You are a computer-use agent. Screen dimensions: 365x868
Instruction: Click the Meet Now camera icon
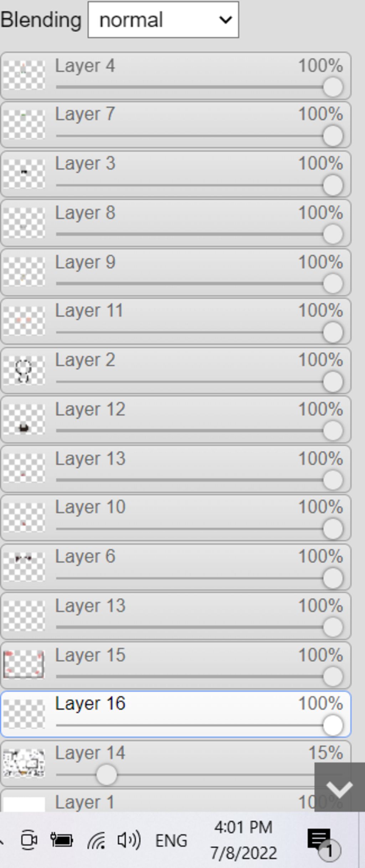(x=29, y=840)
